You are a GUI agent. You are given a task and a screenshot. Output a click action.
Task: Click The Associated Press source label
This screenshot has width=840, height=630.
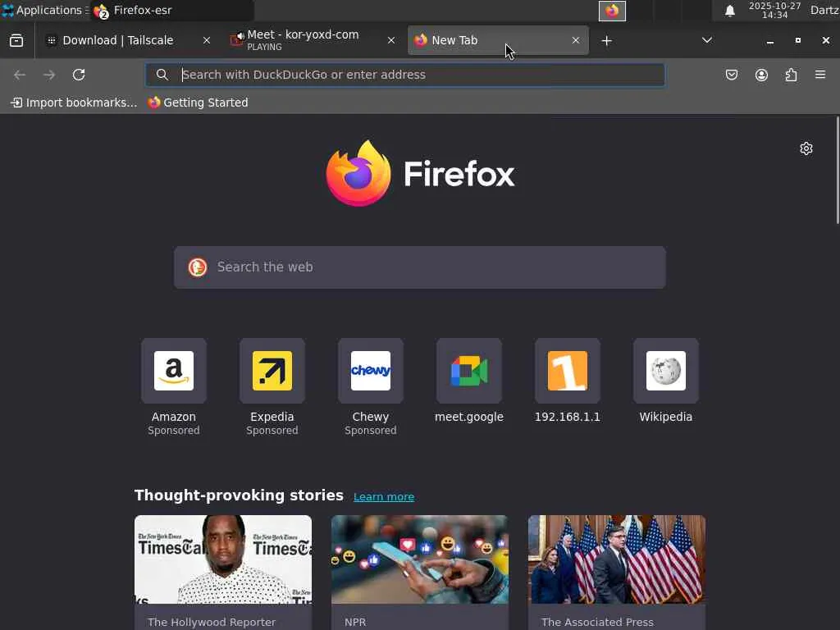point(597,622)
